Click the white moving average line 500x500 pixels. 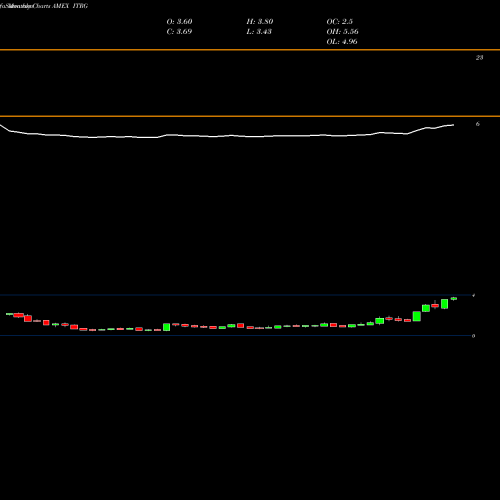point(227,136)
